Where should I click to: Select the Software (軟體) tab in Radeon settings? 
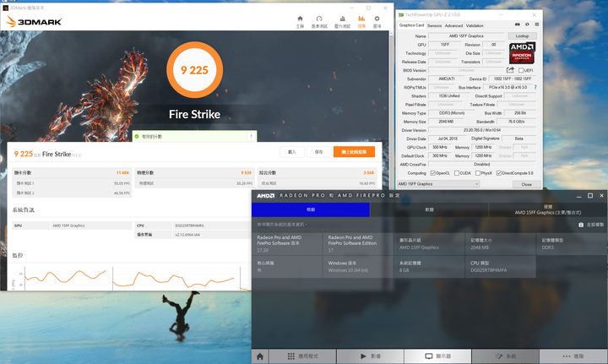[x=429, y=209]
